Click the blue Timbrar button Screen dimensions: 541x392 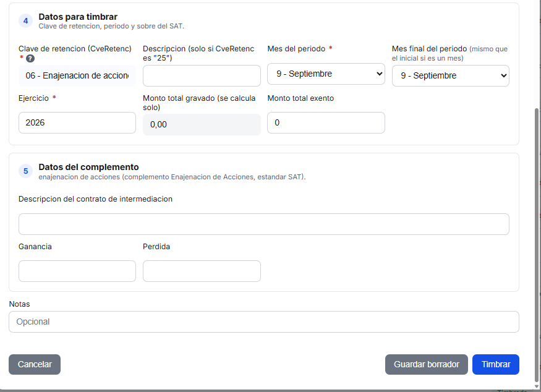496,364
